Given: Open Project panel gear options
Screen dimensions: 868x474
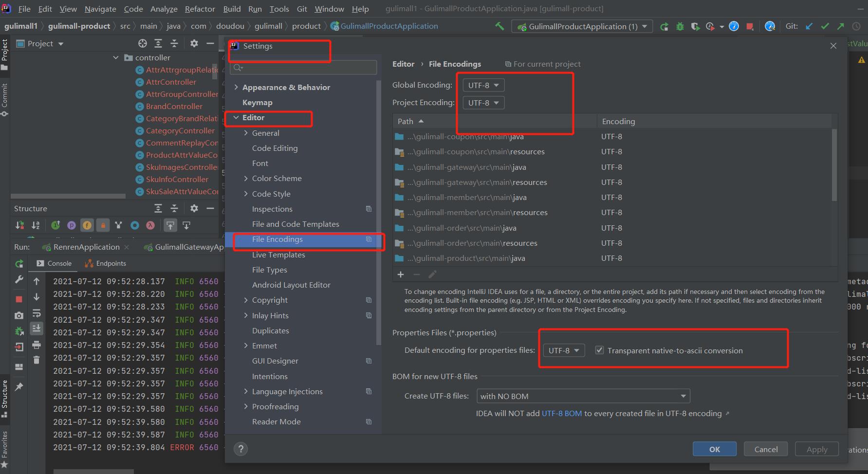Looking at the screenshot, I should click(x=194, y=43).
